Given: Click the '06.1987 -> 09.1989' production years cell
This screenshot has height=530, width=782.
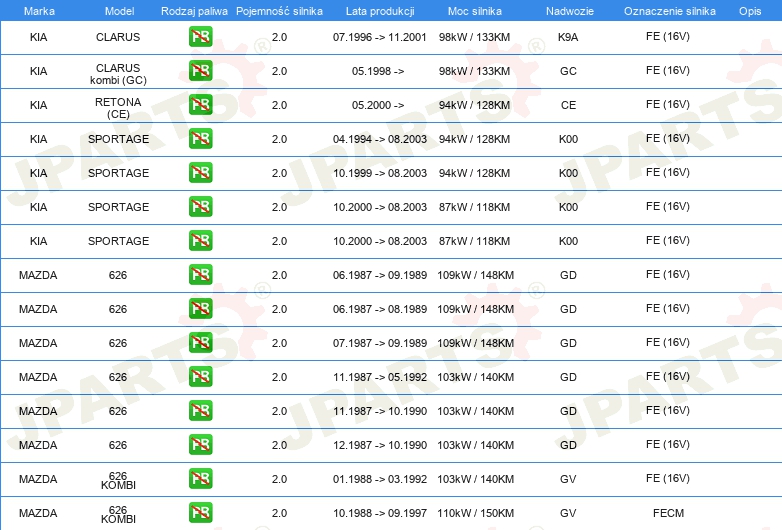Looking at the screenshot, I should point(380,275).
